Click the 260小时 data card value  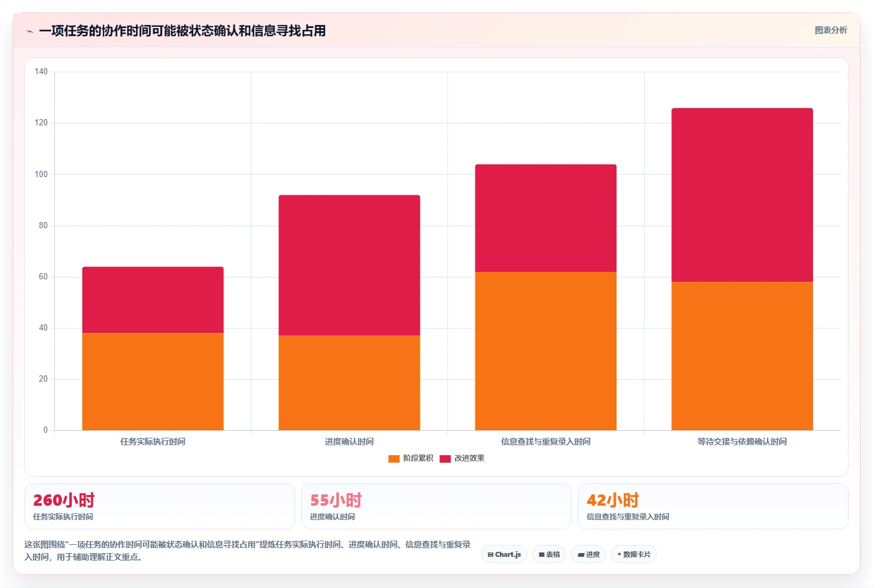point(64,500)
